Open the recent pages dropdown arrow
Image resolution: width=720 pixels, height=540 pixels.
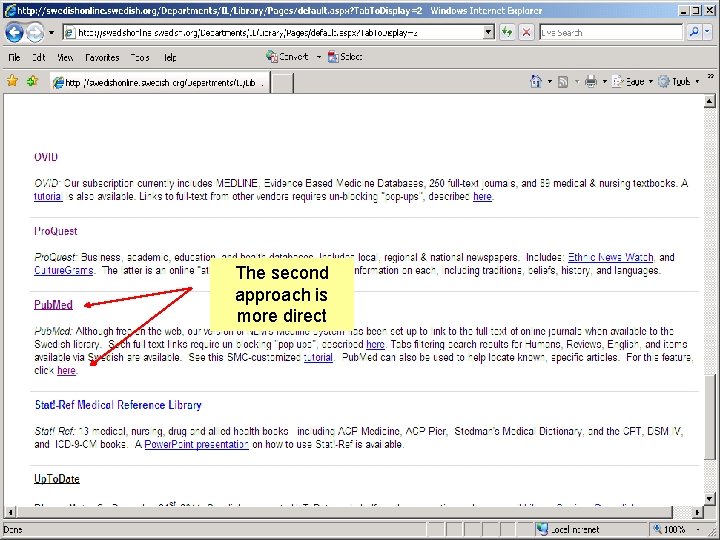pyautogui.click(x=51, y=33)
